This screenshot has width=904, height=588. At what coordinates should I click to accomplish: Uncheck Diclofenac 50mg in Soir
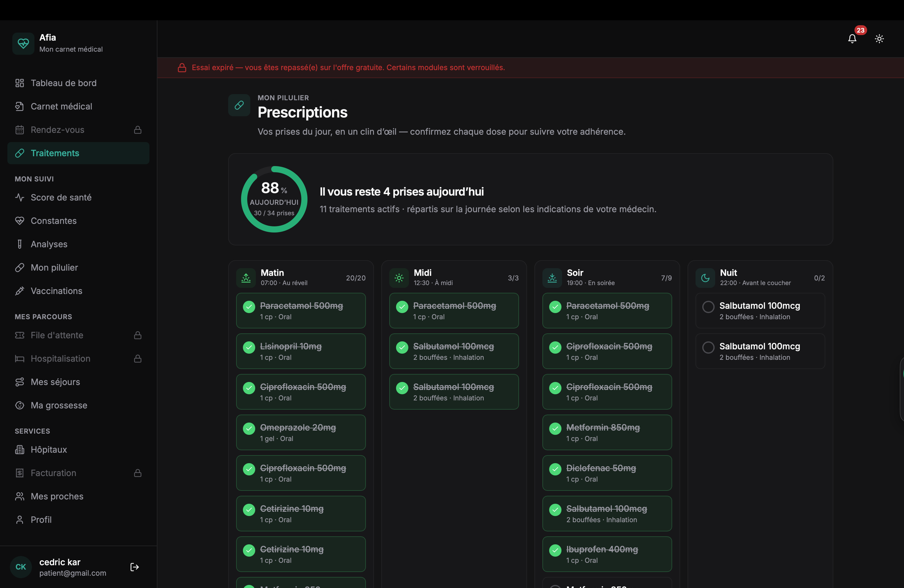pyautogui.click(x=555, y=469)
